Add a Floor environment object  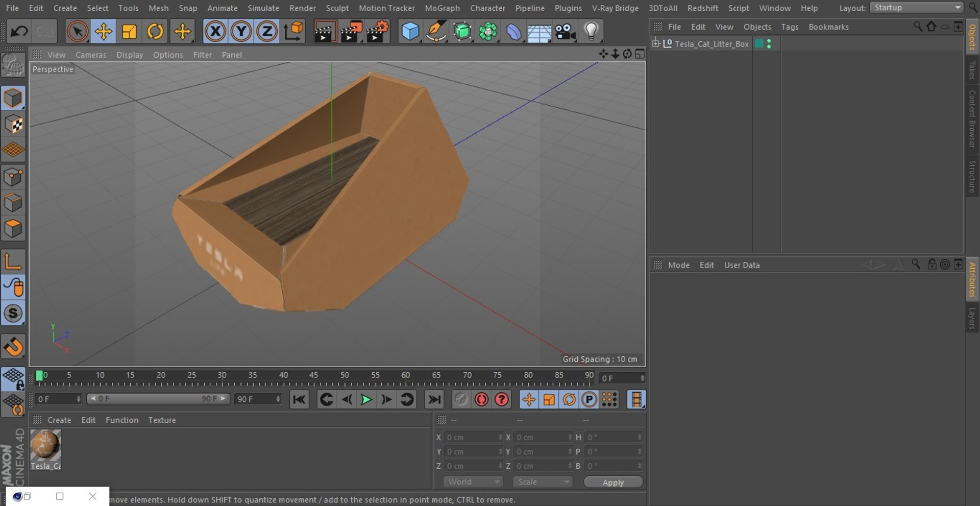click(540, 32)
